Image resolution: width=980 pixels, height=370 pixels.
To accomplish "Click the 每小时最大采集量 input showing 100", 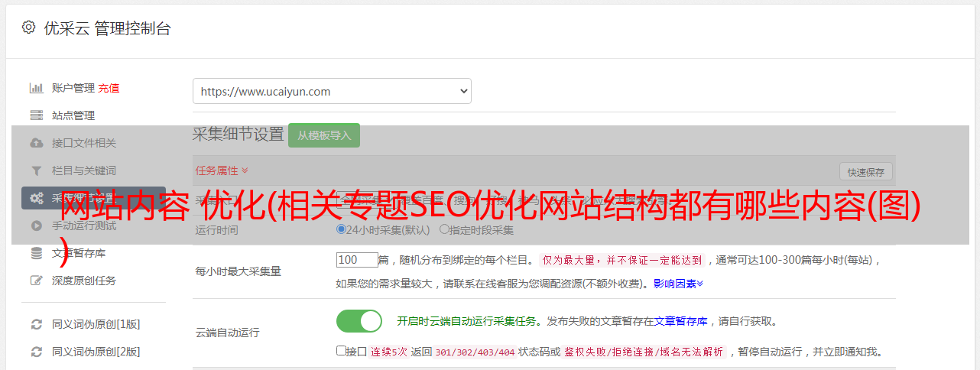I will [357, 260].
